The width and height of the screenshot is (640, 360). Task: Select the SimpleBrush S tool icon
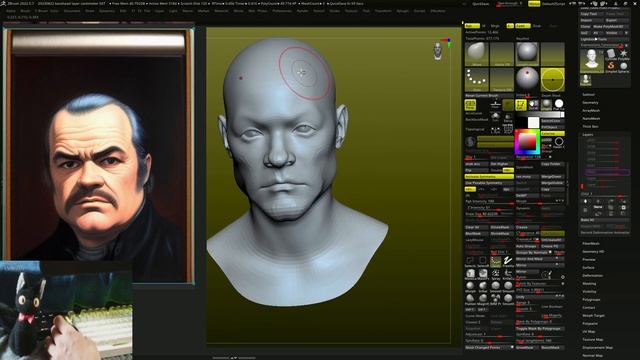tap(611, 67)
